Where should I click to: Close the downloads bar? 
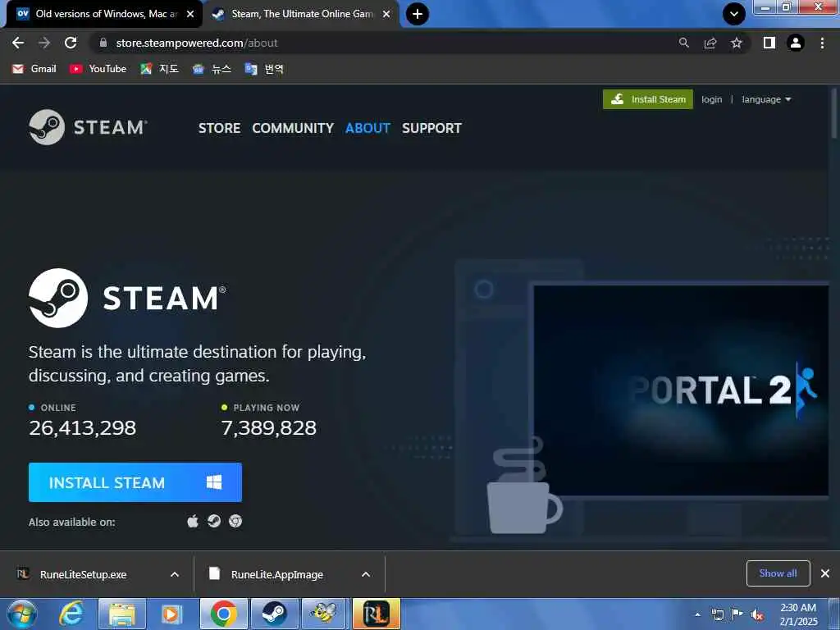tap(825, 573)
